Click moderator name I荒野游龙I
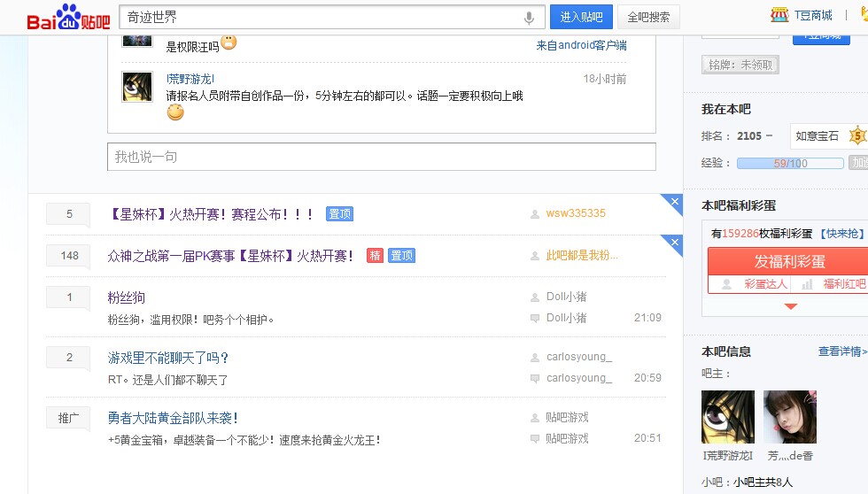The height and width of the screenshot is (494, 868). click(727, 456)
